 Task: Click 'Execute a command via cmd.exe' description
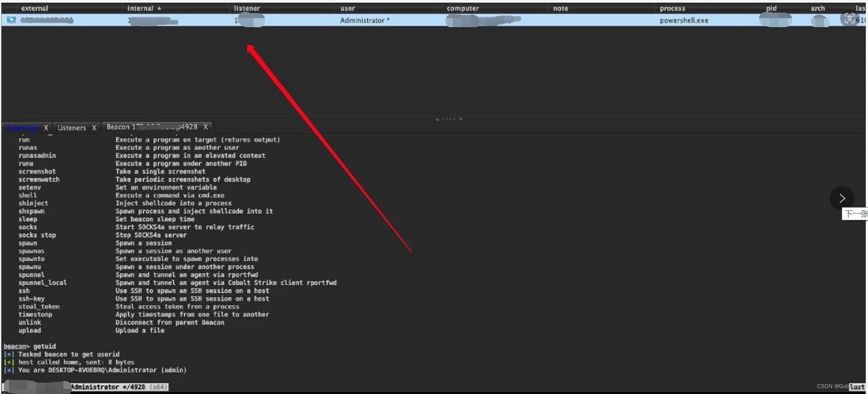tap(170, 195)
